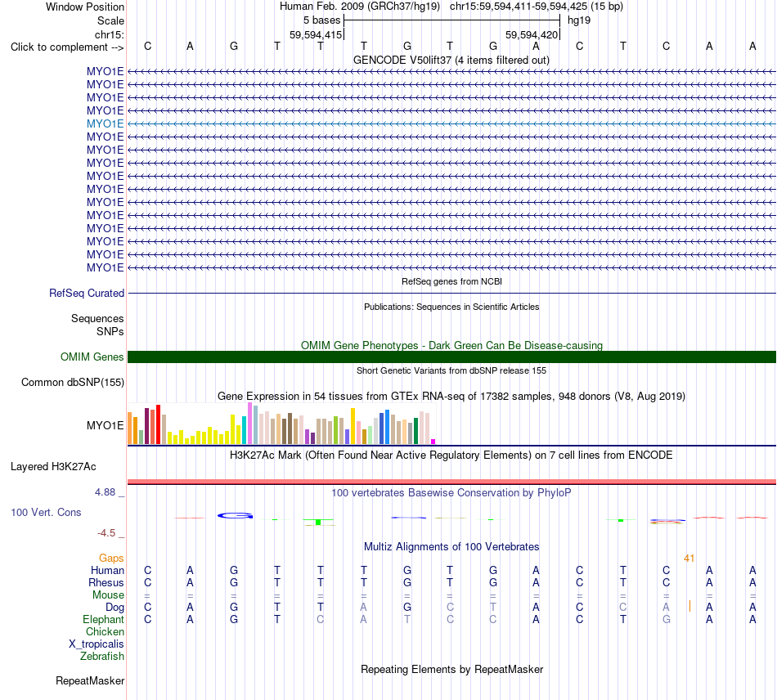777x700 pixels.
Task: Click the Scale ruler label
Action: point(110,20)
